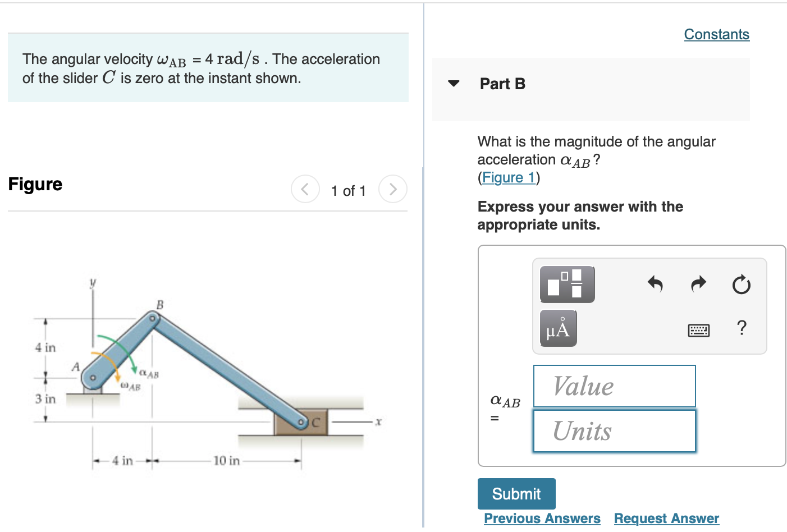Open the keyboard shortcuts panel

coord(699,331)
